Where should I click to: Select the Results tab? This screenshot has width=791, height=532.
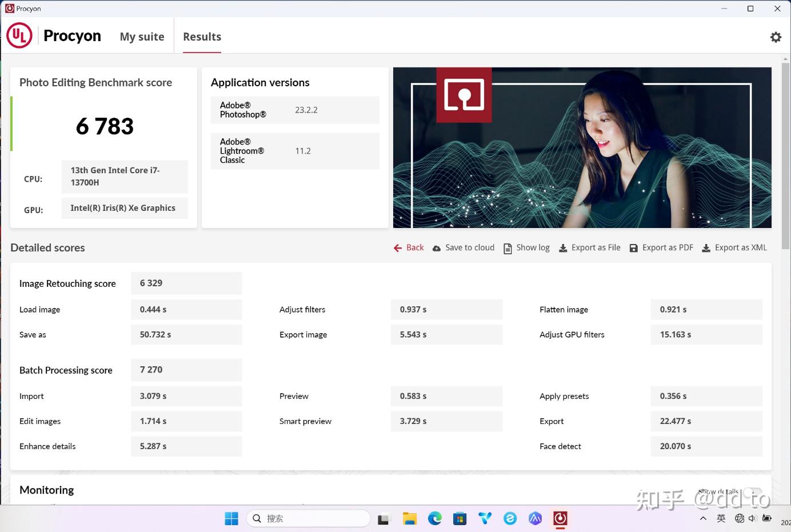[202, 37]
